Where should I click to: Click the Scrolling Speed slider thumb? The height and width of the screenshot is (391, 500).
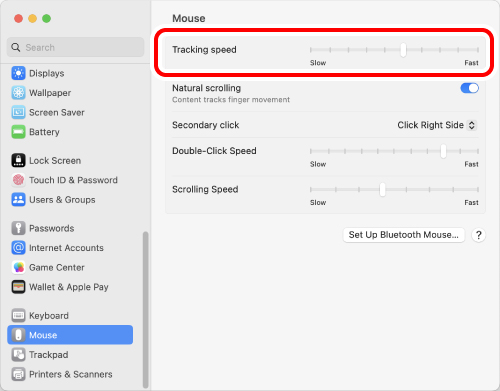pos(382,190)
